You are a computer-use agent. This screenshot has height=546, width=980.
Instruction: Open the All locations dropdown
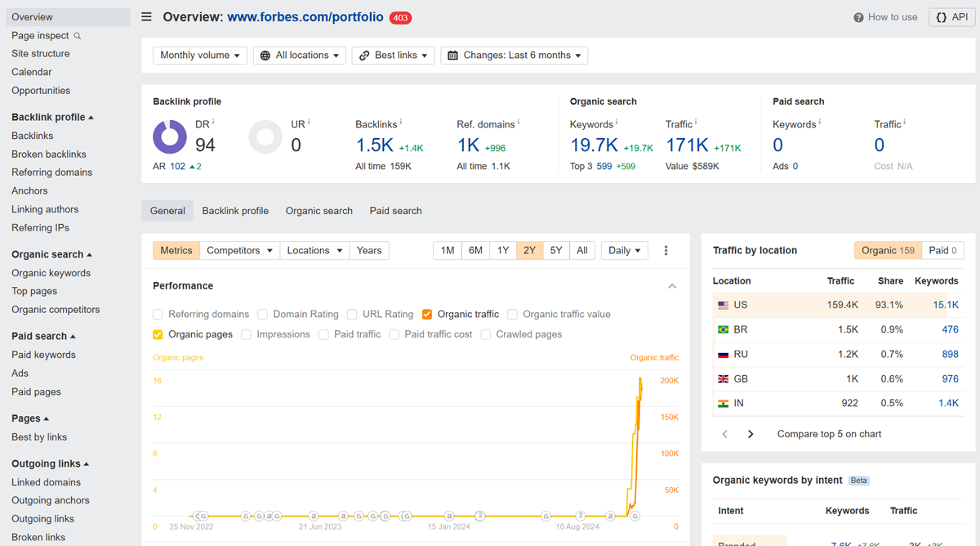tap(300, 56)
